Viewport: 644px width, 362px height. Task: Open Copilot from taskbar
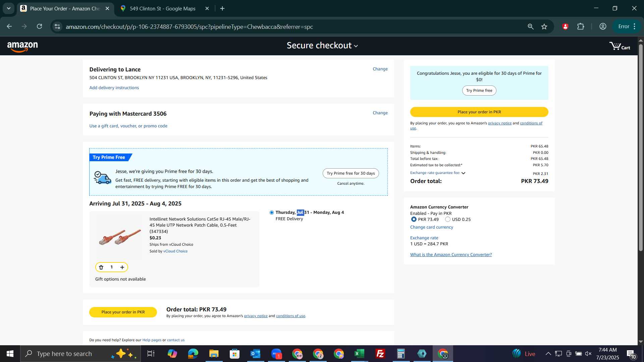tap(172, 354)
